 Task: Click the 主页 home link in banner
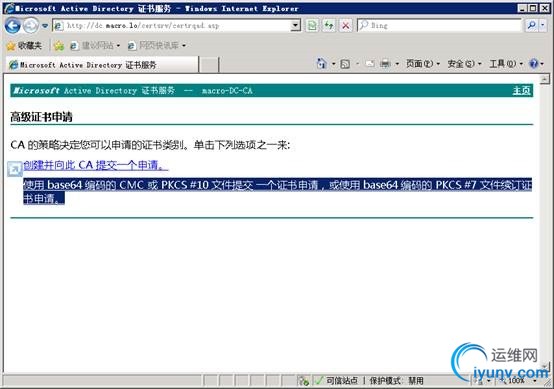point(521,90)
